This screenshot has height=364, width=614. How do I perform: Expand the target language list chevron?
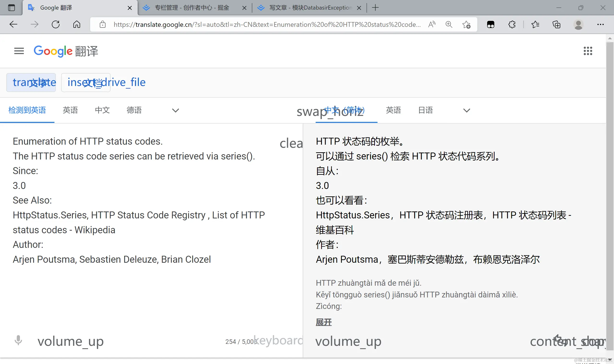466,110
